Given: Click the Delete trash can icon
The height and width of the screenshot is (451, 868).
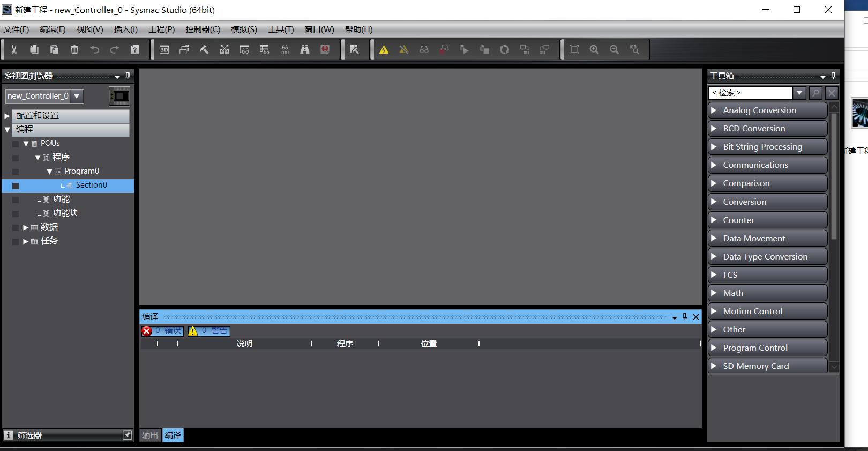Looking at the screenshot, I should 74,50.
